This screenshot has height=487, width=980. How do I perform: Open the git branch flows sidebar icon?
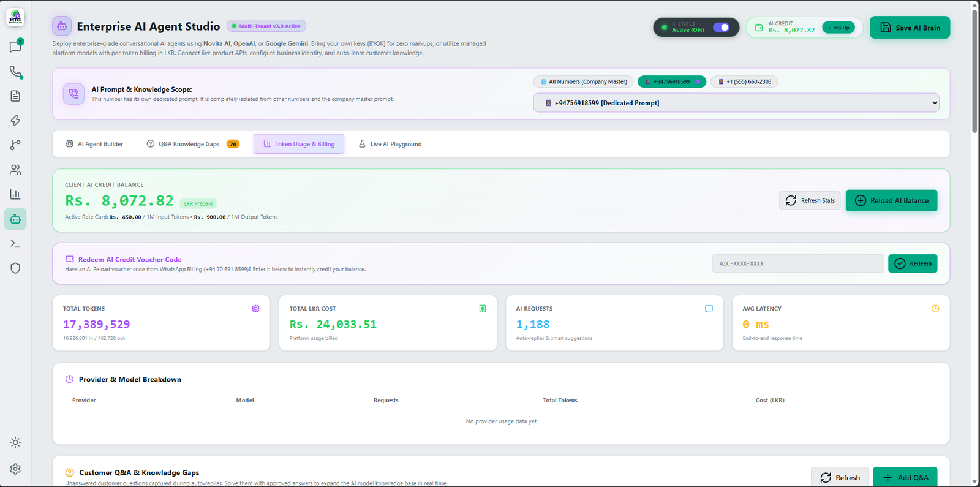[15, 145]
